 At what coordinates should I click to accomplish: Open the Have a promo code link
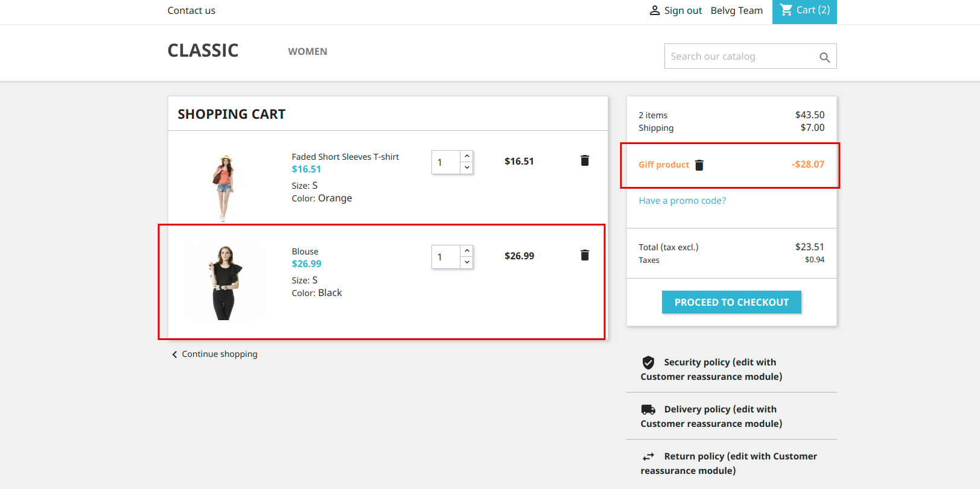tap(682, 201)
